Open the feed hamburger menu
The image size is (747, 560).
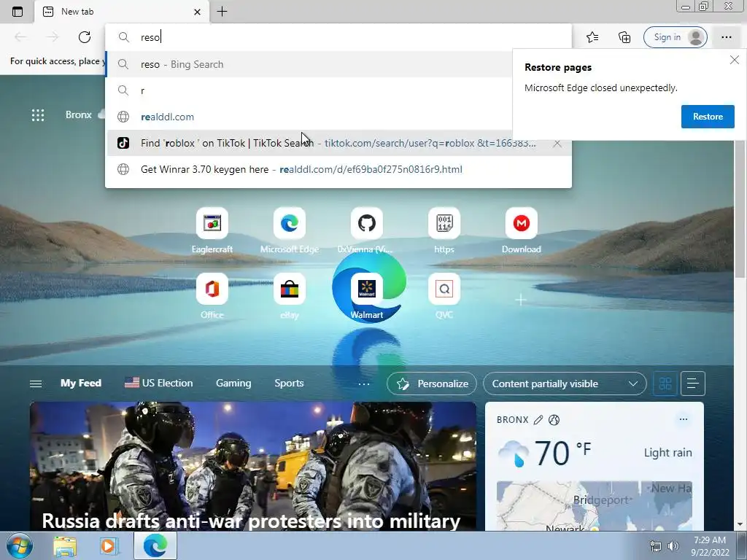click(x=36, y=384)
